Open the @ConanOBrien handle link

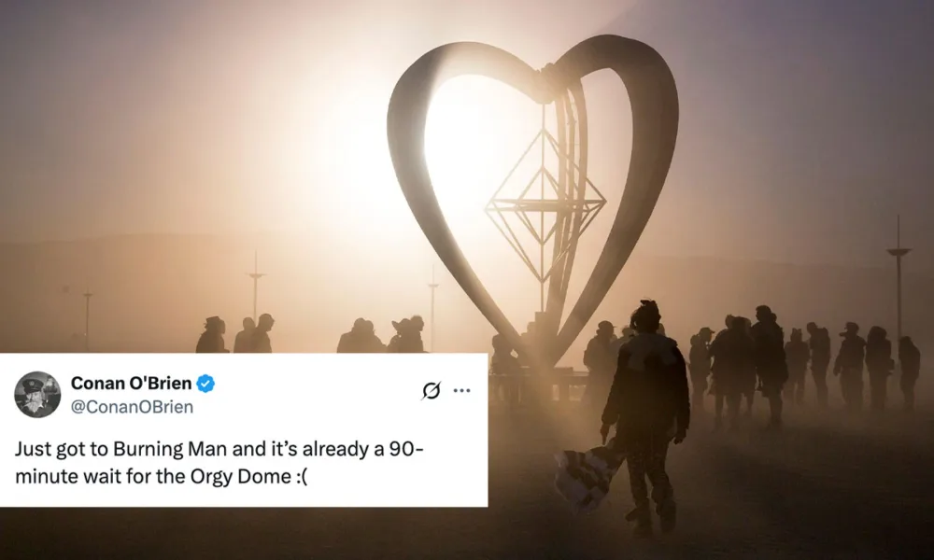[x=133, y=407]
